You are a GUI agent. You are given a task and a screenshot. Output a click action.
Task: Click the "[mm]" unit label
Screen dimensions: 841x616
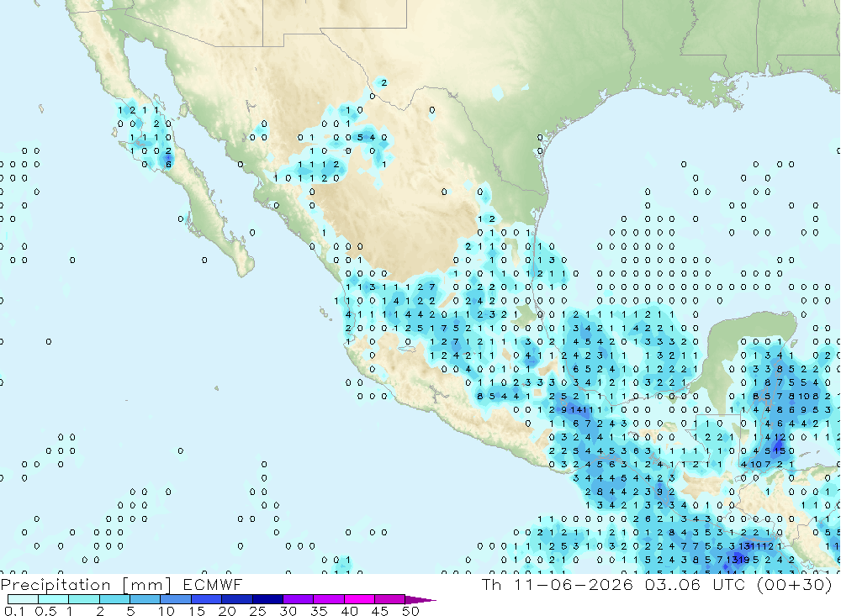pyautogui.click(x=147, y=585)
